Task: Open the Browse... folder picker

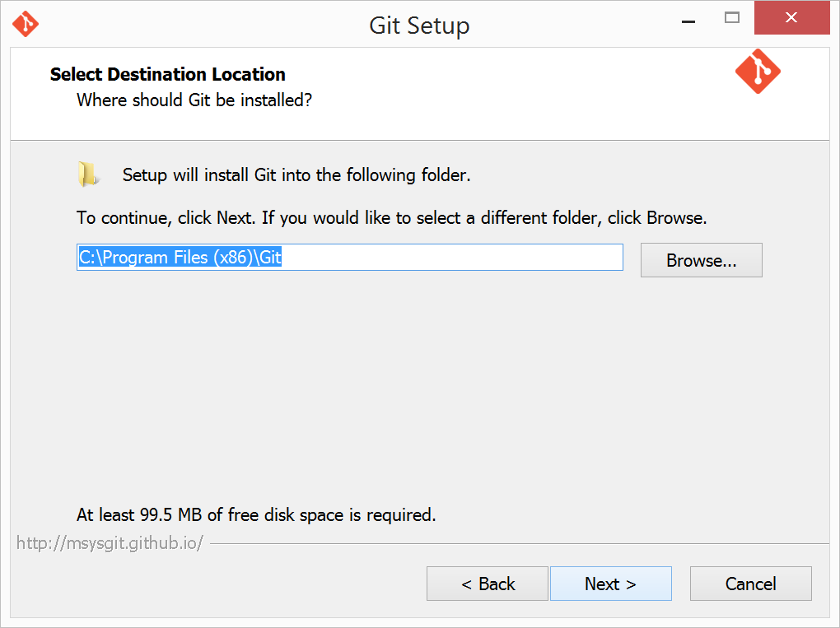Action: click(x=702, y=260)
